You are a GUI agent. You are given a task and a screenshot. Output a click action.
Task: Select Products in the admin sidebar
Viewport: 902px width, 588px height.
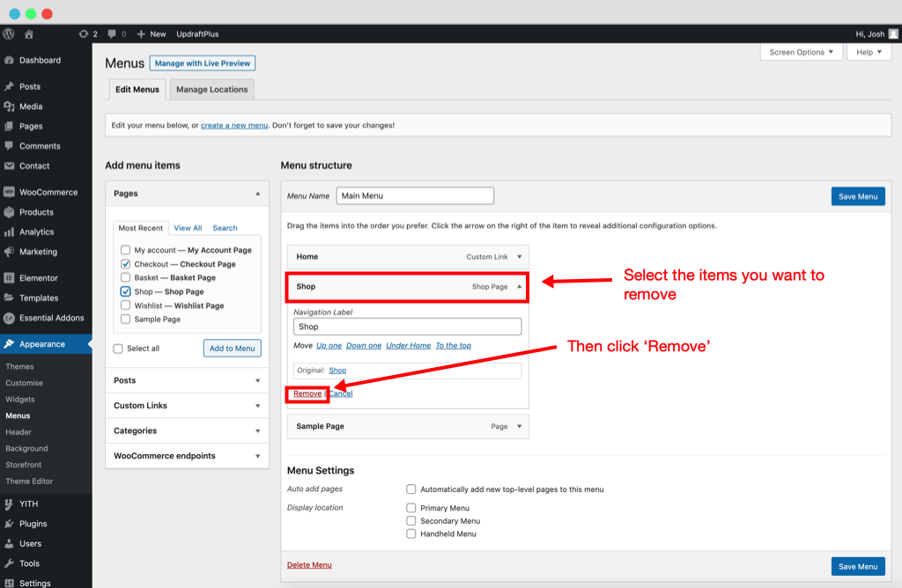pos(37,212)
